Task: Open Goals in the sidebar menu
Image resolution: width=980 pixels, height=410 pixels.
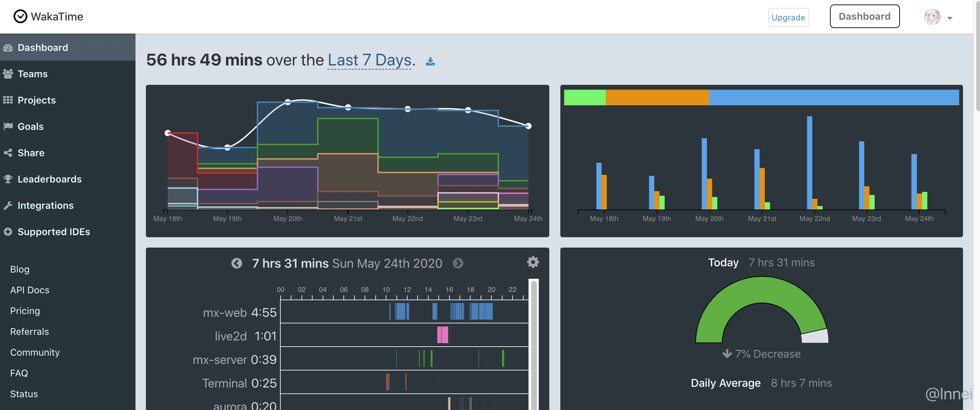Action: 68,126
